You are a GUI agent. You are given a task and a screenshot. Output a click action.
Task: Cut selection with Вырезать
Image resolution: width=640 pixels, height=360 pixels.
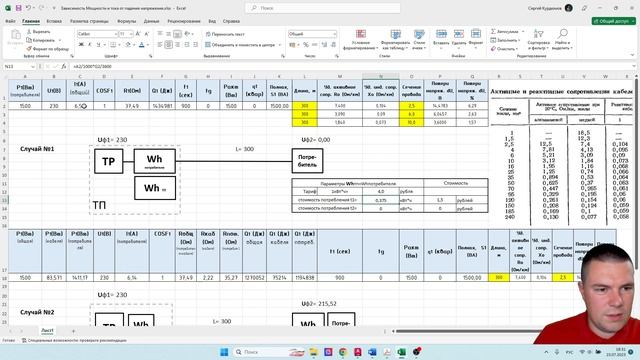coord(38,31)
